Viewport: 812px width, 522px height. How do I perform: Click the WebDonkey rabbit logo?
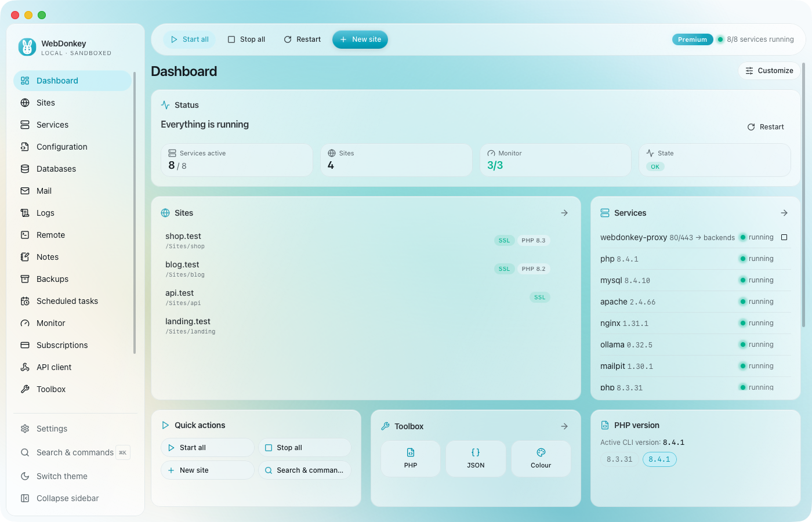(x=27, y=47)
